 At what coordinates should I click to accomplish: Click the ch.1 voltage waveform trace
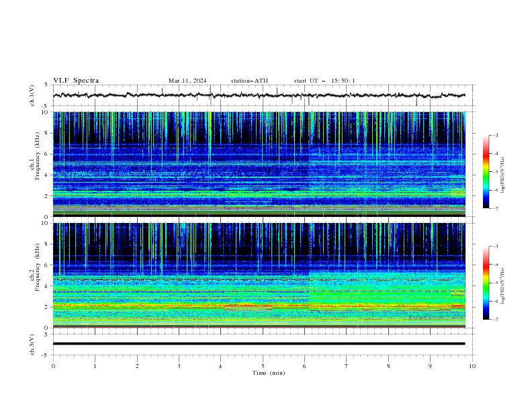pyautogui.click(x=259, y=95)
